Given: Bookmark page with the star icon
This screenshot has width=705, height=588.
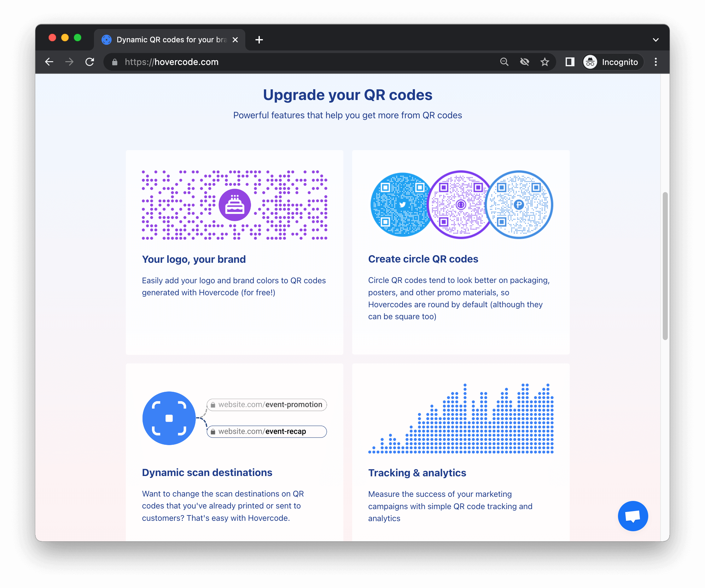Looking at the screenshot, I should pos(545,62).
